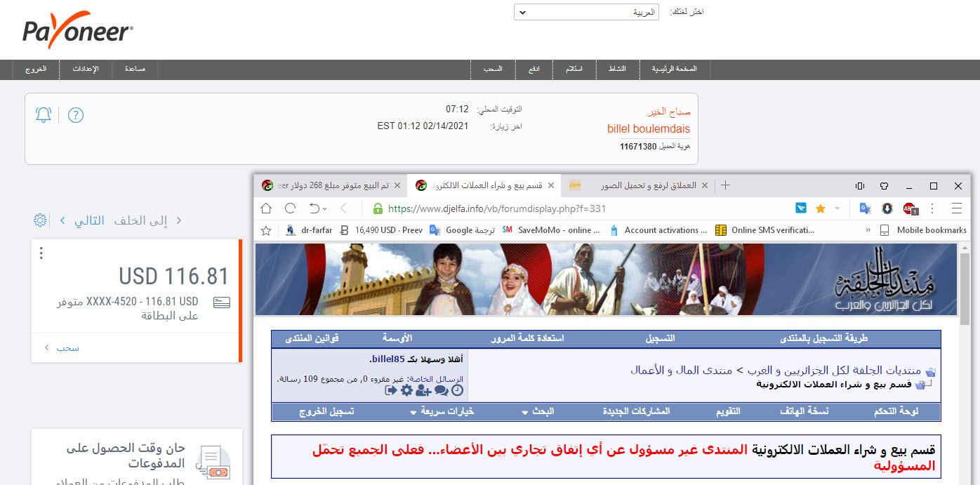This screenshot has width=980, height=485.
Task: Click the التالي next chevron
Action: coord(62,220)
